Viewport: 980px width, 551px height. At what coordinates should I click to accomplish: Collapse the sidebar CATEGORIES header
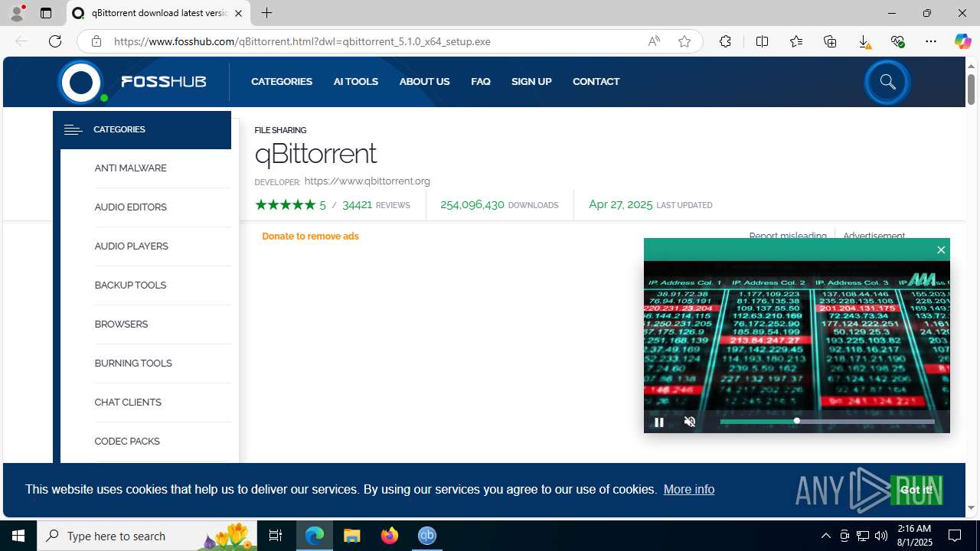coord(142,129)
